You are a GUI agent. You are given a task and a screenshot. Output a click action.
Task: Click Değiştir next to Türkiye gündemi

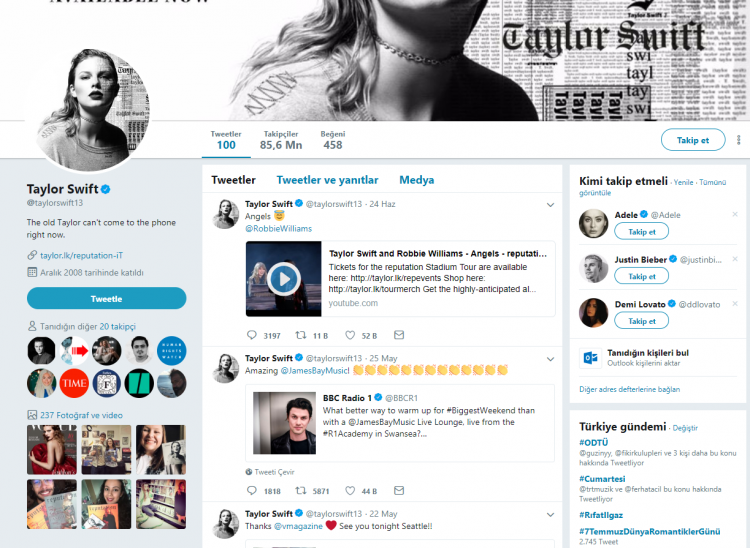(685, 428)
